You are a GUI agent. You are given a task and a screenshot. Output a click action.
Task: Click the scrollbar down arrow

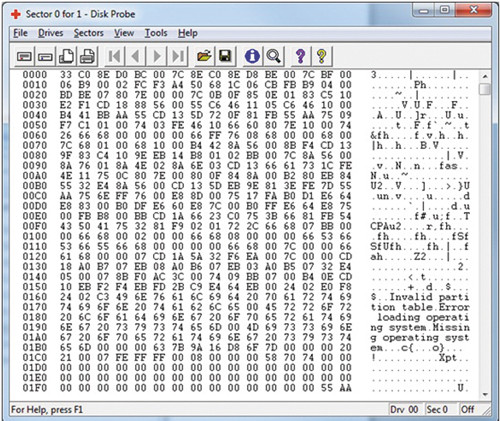485,395
